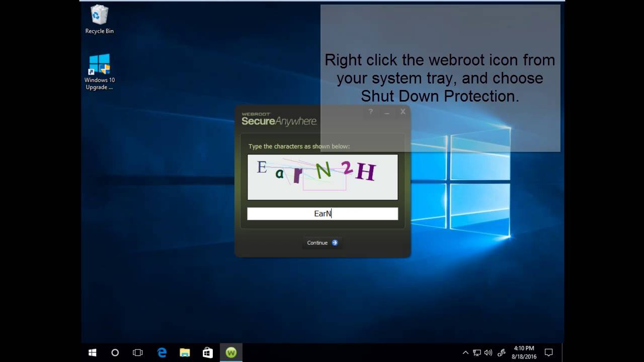Image resolution: width=644 pixels, height=362 pixels.
Task: Click the pen workspace tray icon
Action: 502,353
